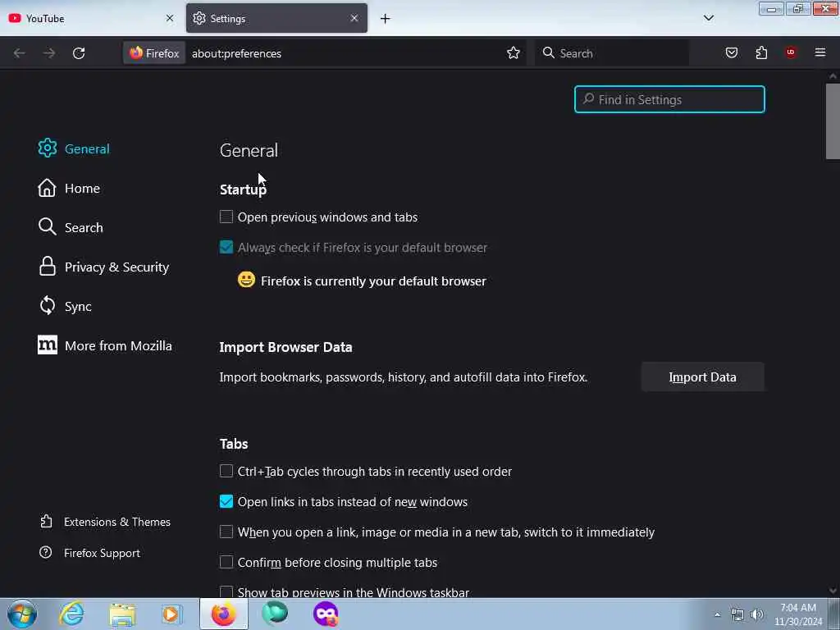The width and height of the screenshot is (840, 630).
Task: Select the Settings tab
Action: (x=276, y=18)
